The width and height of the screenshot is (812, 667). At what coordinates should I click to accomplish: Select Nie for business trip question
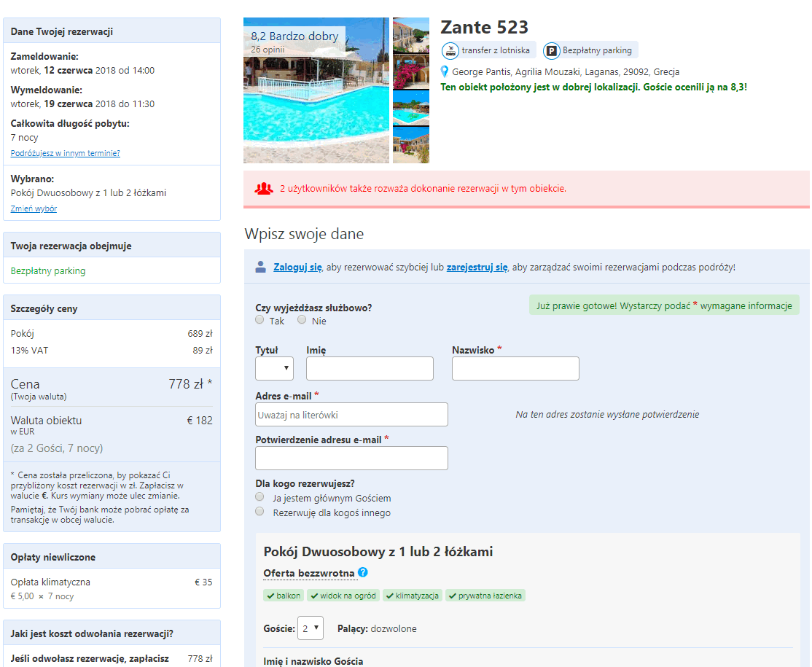302,320
